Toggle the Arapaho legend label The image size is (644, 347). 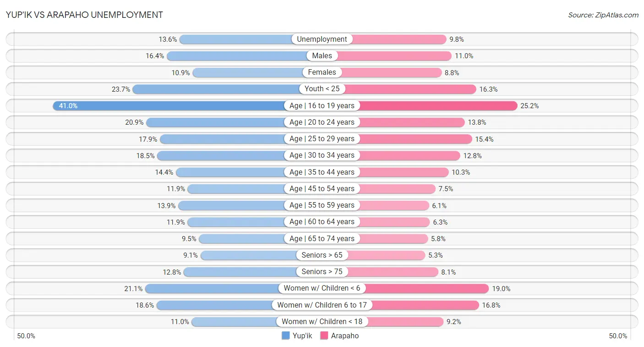345,336
